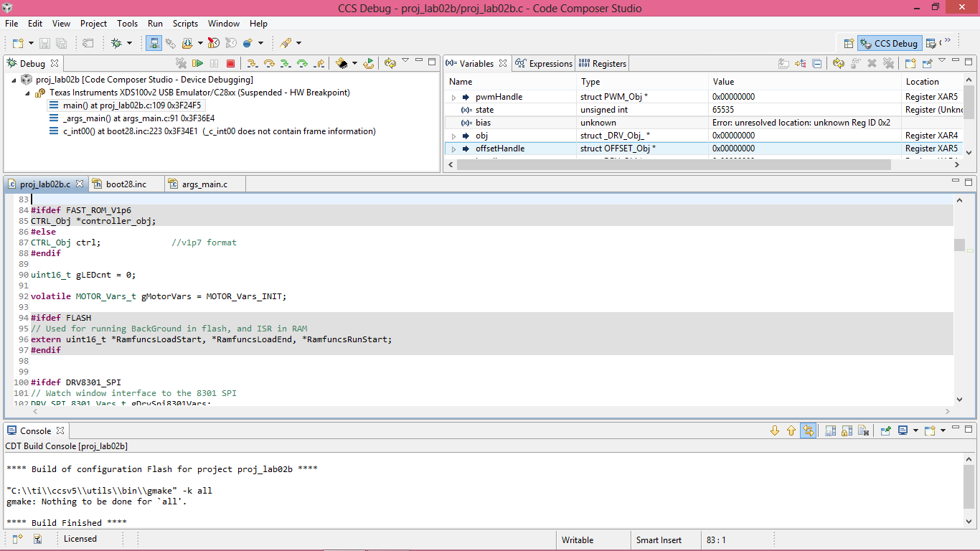Open the args_main.c editor tab

tap(204, 184)
